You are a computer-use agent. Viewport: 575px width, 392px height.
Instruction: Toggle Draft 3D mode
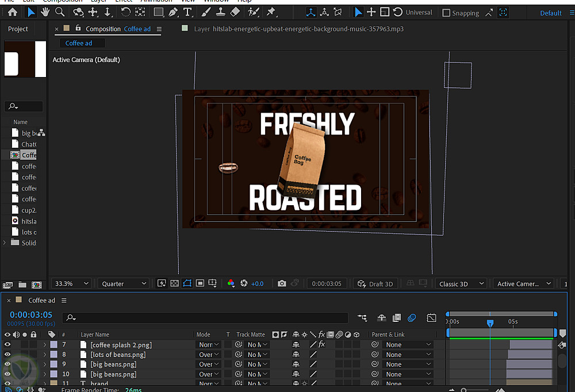pyautogui.click(x=374, y=283)
